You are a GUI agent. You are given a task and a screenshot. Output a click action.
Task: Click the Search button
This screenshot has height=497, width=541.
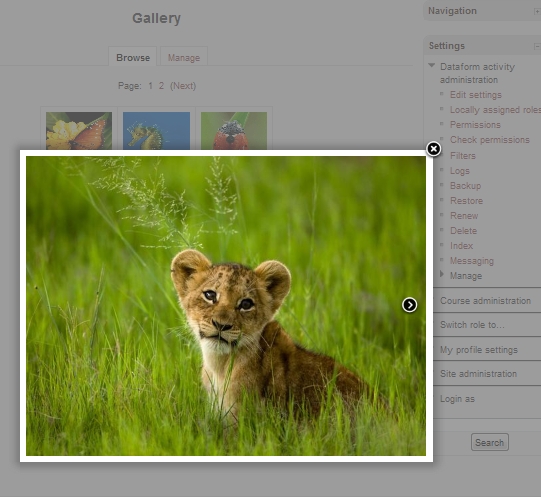pos(490,442)
